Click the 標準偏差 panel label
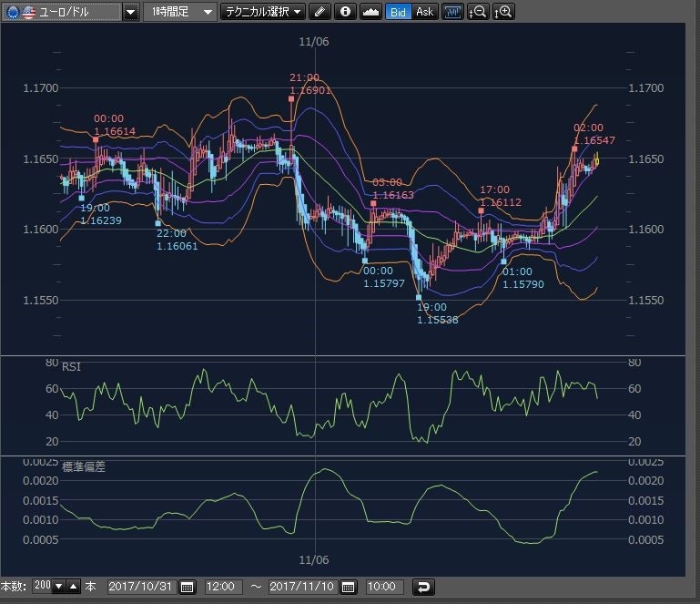This screenshot has width=700, height=604. coord(84,466)
